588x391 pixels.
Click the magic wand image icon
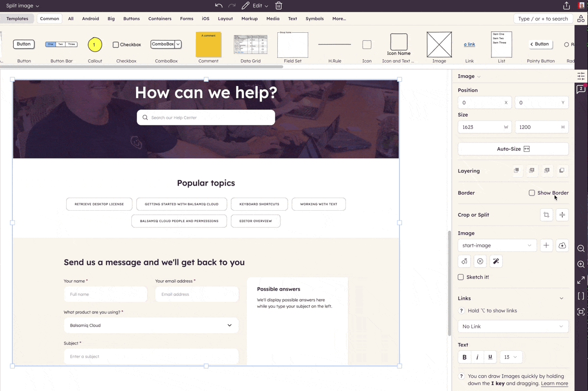point(496,262)
